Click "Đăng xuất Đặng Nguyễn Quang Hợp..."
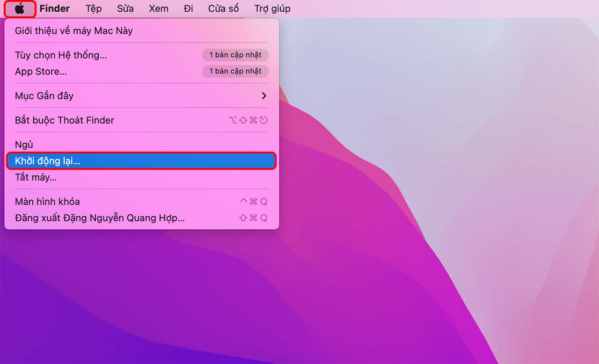The image size is (599, 364). coord(100,218)
